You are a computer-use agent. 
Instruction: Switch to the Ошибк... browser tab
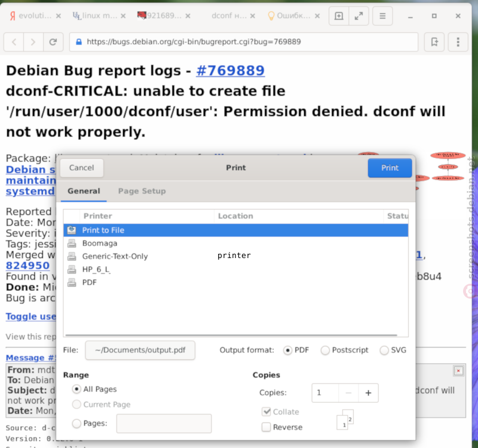coord(289,16)
